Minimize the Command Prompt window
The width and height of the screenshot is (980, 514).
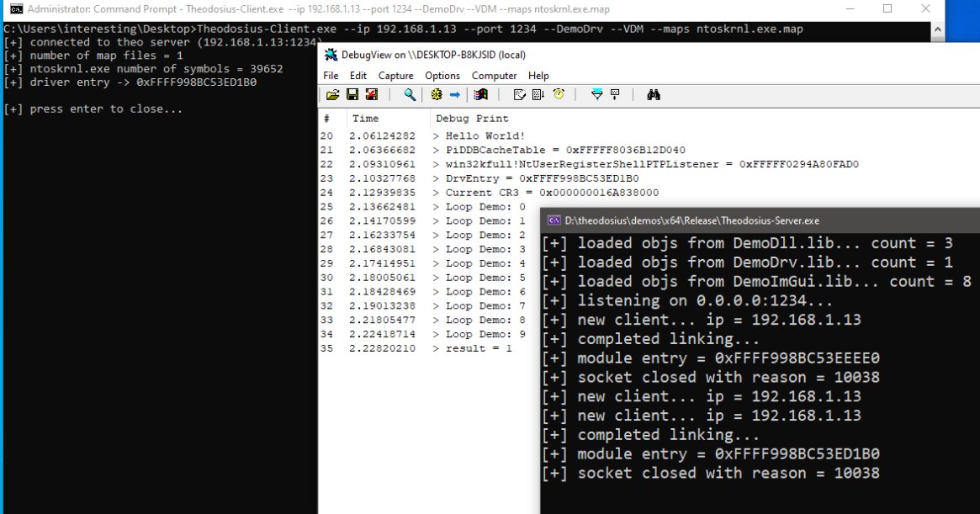click(x=850, y=8)
